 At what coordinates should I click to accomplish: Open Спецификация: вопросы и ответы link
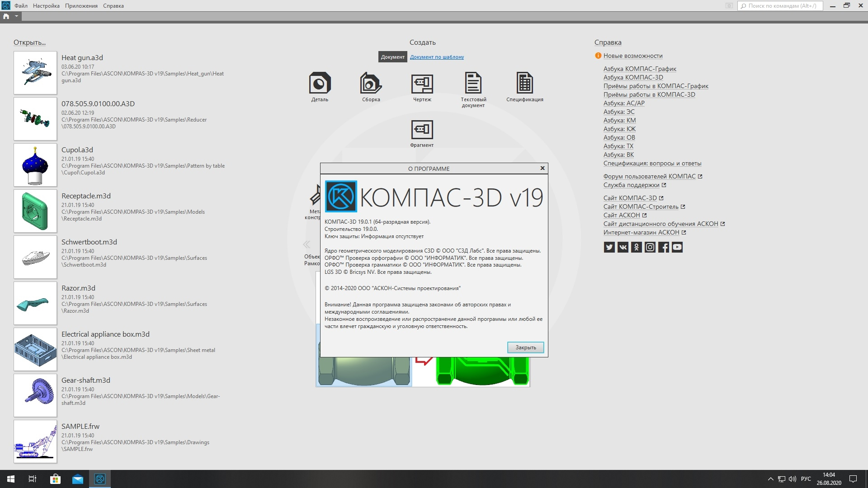[652, 163]
